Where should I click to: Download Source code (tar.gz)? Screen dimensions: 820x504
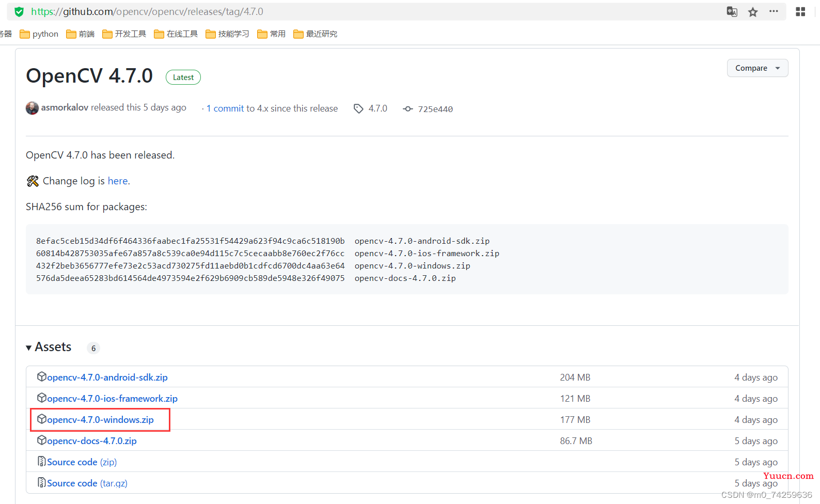click(x=87, y=483)
